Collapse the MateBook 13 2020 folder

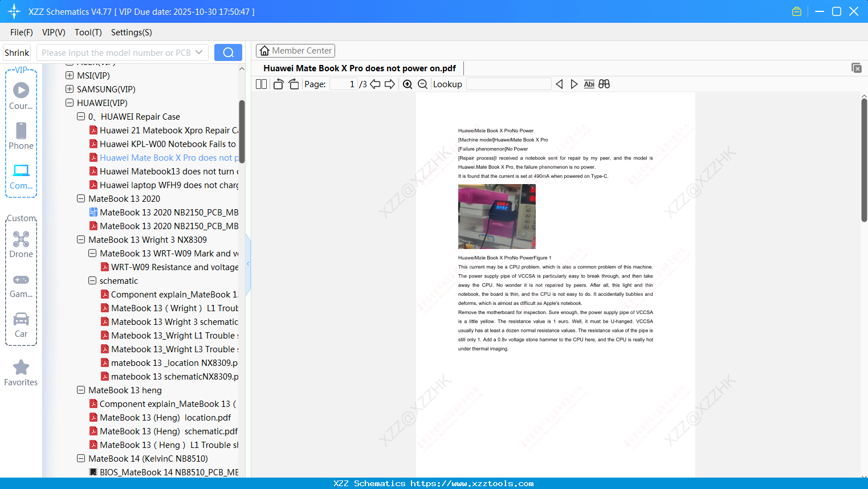[81, 198]
